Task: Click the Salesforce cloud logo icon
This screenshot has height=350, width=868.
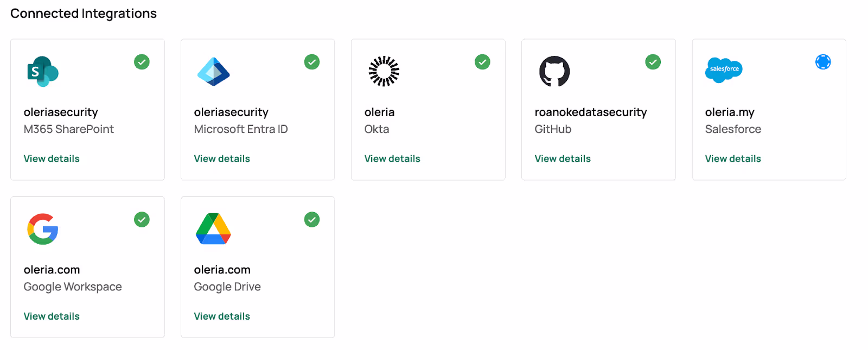Action: pyautogui.click(x=724, y=70)
